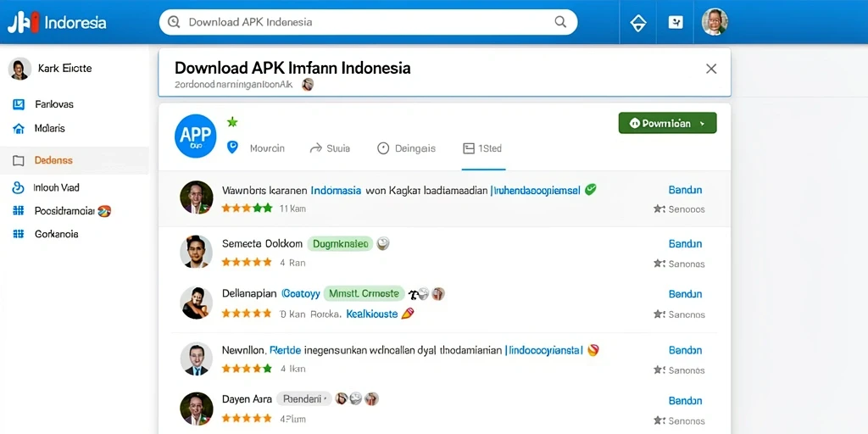The height and width of the screenshot is (434, 868).
Task: Open the square inbox header icon
Action: pos(676,22)
